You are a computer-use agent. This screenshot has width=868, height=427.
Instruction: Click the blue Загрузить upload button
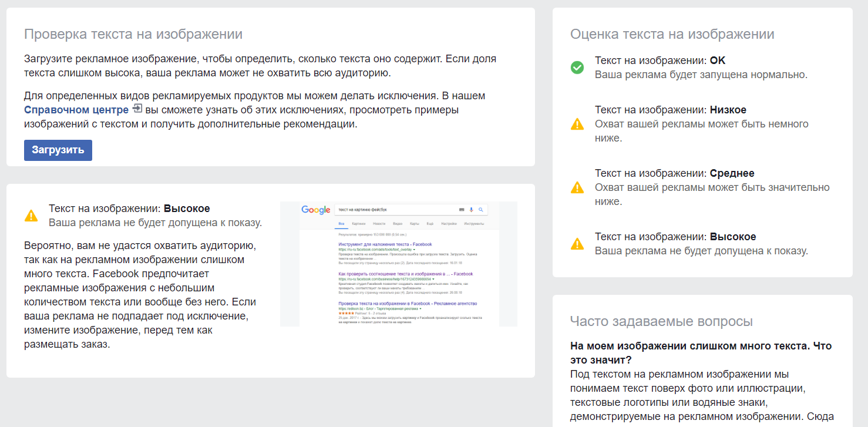coord(58,150)
